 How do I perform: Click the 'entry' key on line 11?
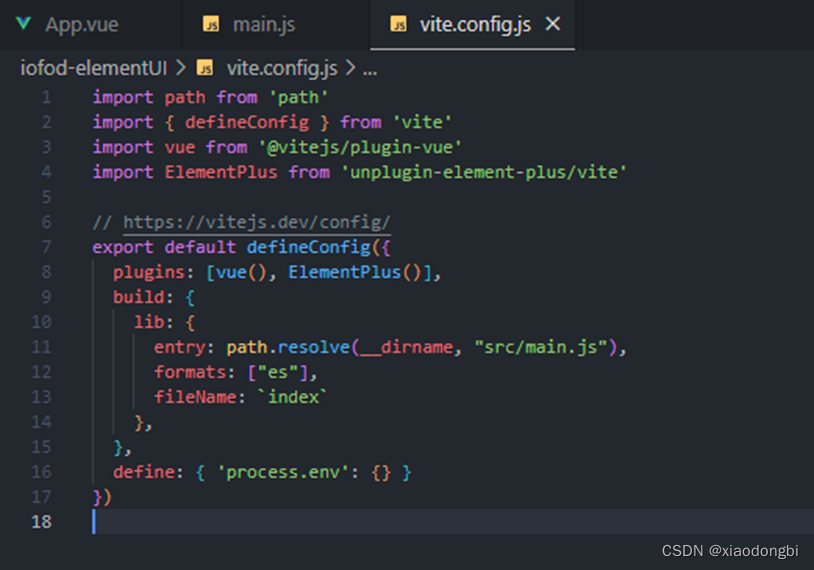click(x=180, y=347)
